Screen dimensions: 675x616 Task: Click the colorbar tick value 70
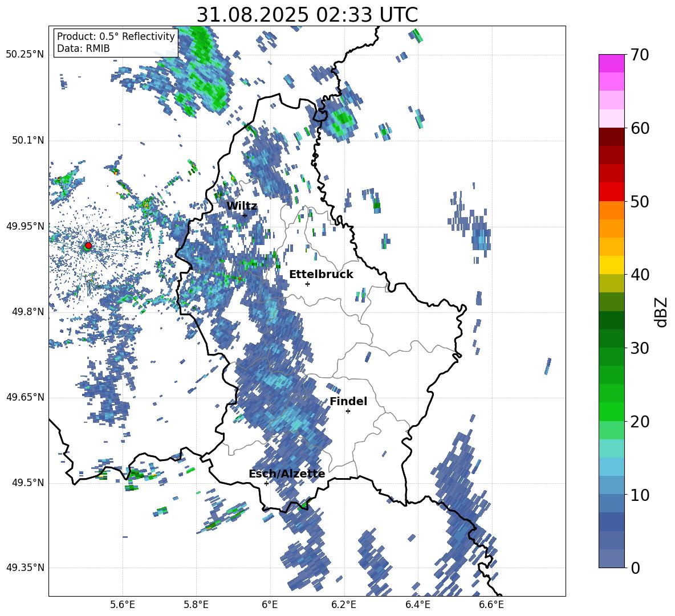(x=640, y=55)
